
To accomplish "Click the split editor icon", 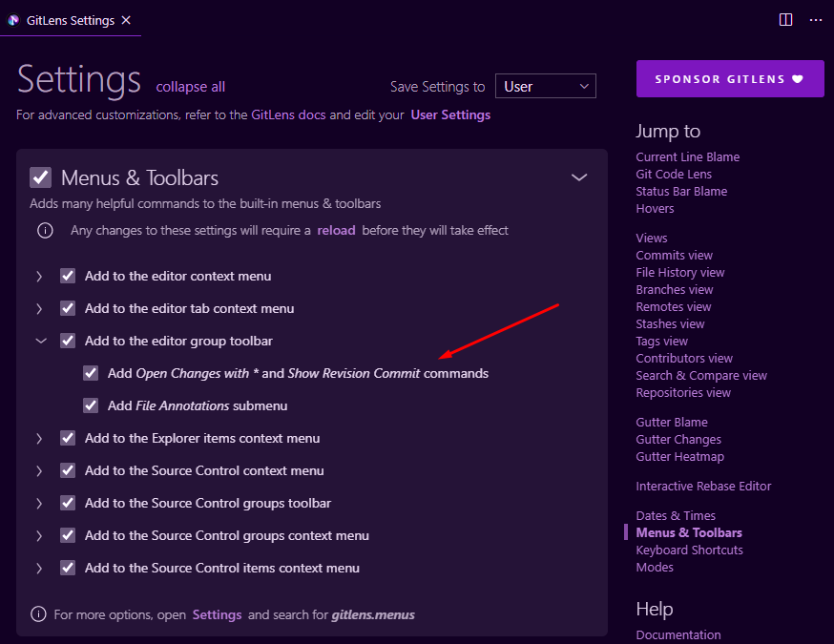I will (x=784, y=19).
